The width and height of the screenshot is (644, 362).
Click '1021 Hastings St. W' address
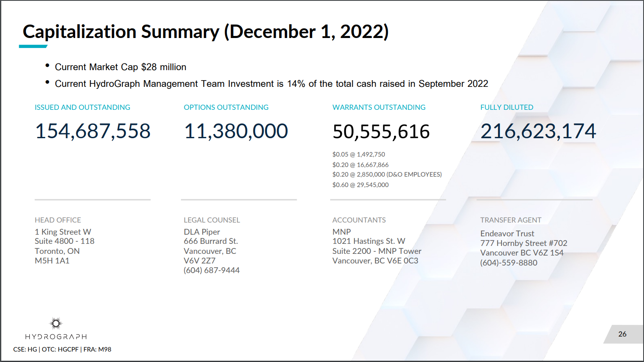tap(369, 241)
